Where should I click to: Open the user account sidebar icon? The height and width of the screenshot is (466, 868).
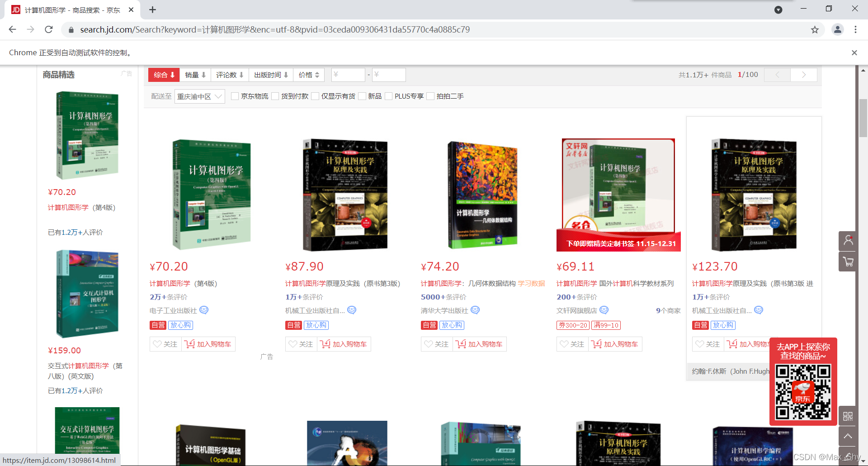pos(848,241)
